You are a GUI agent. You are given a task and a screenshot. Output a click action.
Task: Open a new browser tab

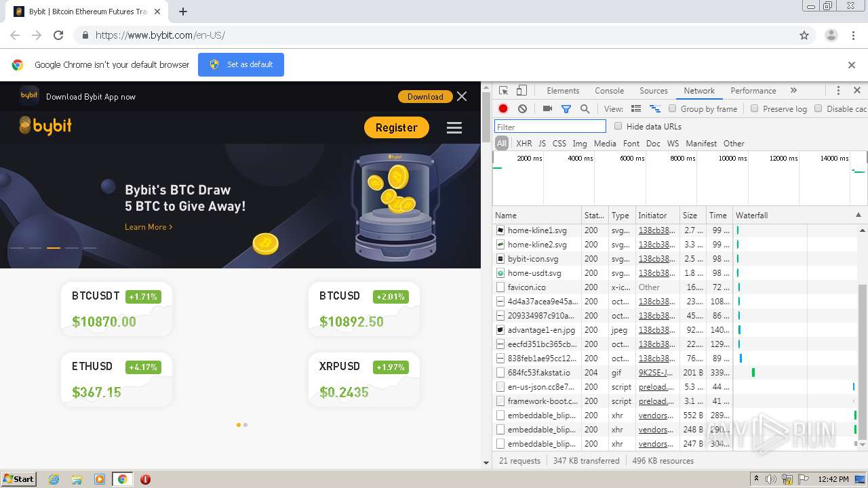tap(183, 12)
